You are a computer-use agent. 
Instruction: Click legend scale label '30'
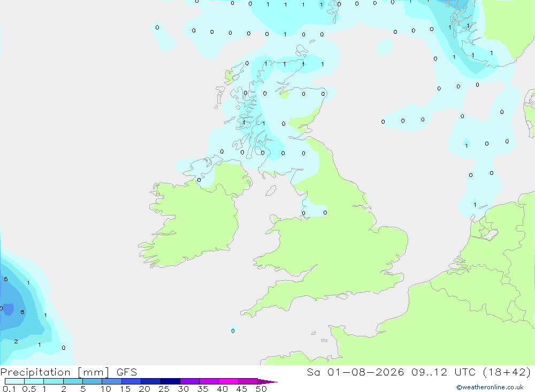point(184,389)
